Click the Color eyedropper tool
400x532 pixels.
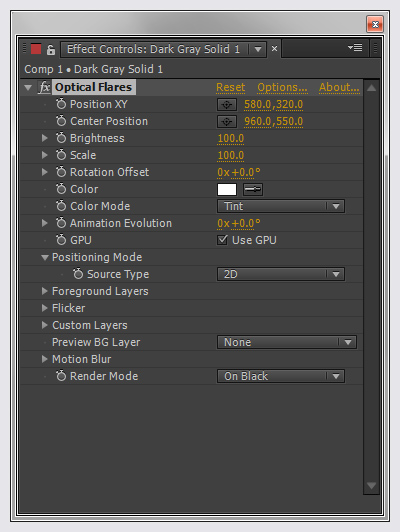coord(253,189)
